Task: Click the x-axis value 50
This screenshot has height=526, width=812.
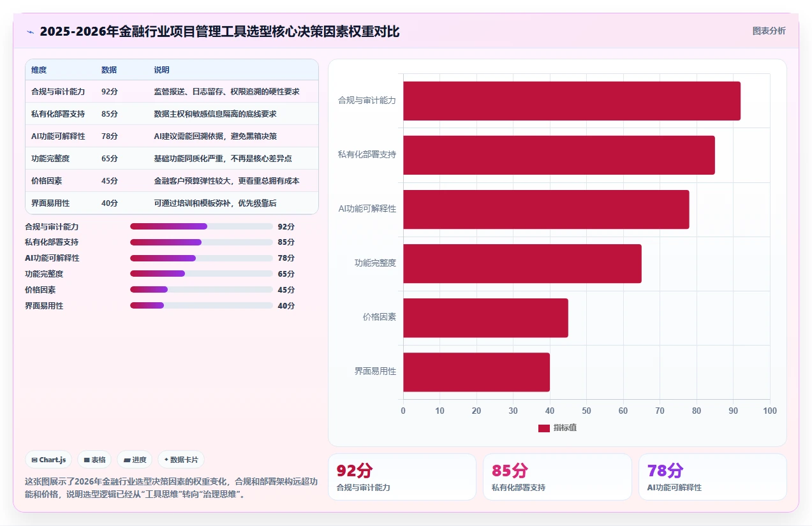Action: [x=586, y=411]
